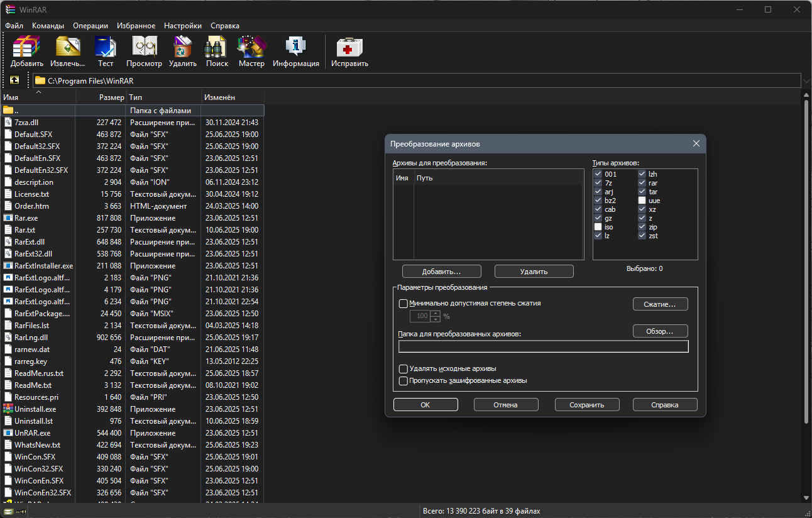Select the Default.SFX file row
This screenshot has width=812, height=518.
[x=132, y=135]
